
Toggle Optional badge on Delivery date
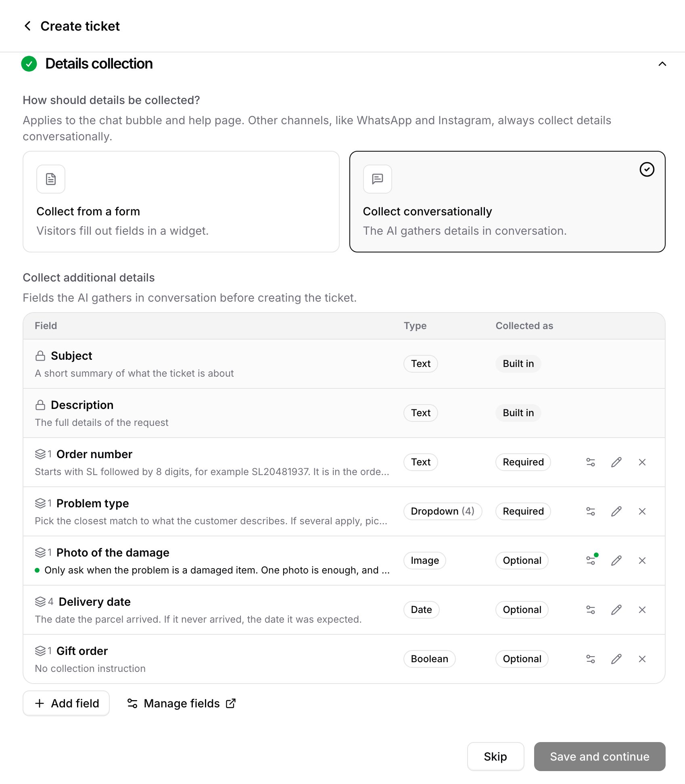(x=522, y=610)
